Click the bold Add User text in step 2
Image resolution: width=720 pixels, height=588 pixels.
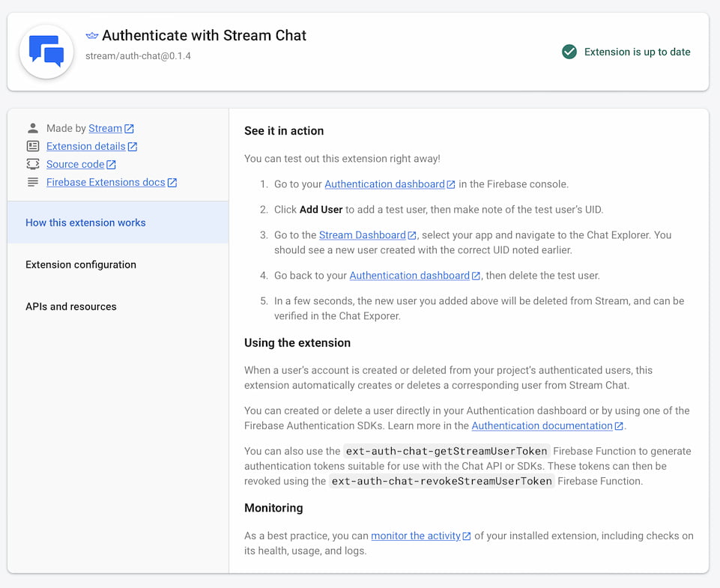321,210
